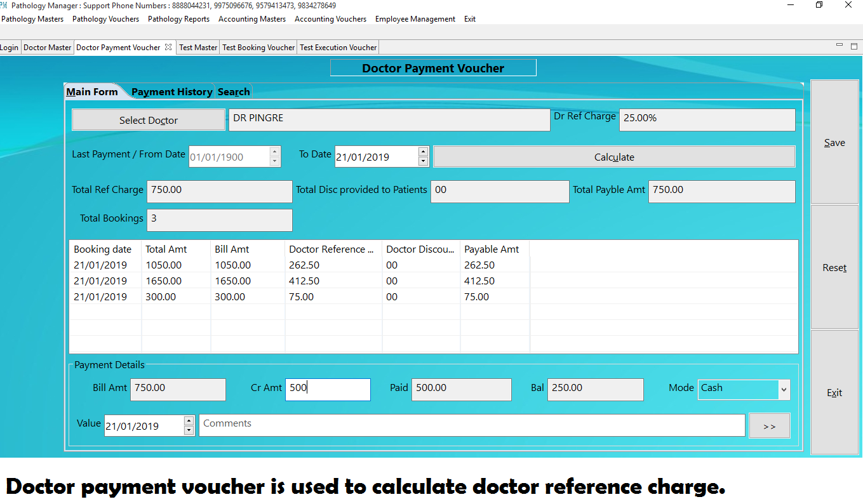Screen dimensions: 863x504
Task: Click the Cr Amt input field
Action: (328, 390)
